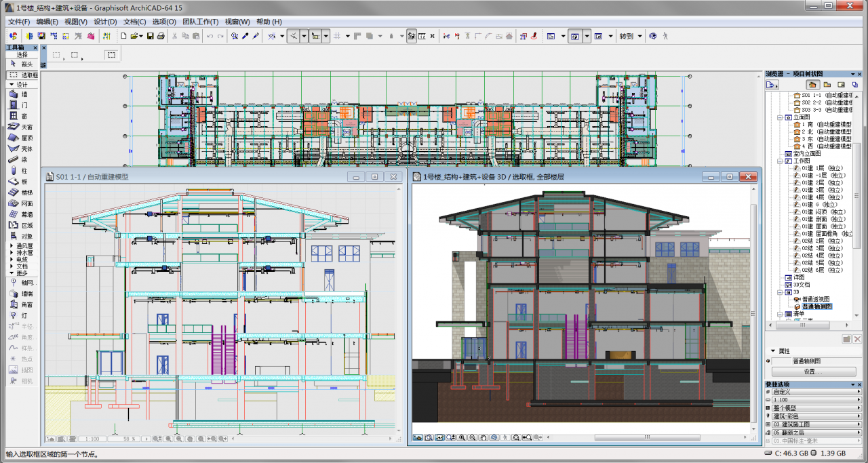Click the Save icon in main toolbar

tap(150, 36)
